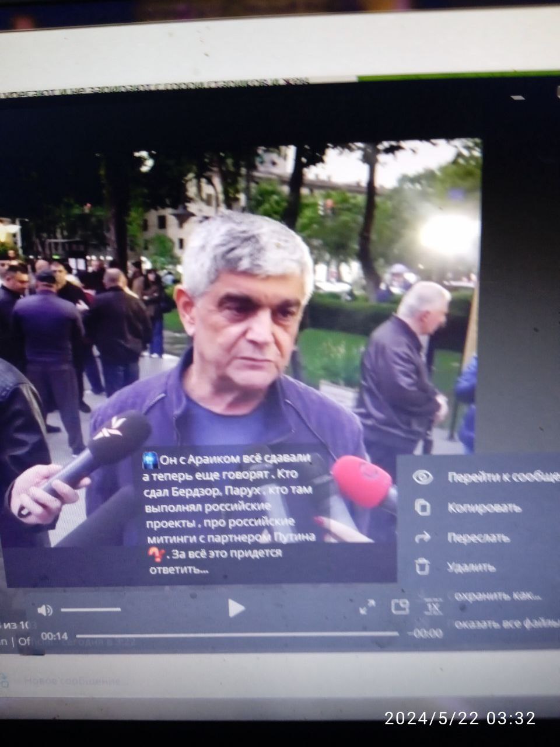Viewport: 560px width, 747px height.
Task: Click the attach icon left of message field
Action: point(5,680)
